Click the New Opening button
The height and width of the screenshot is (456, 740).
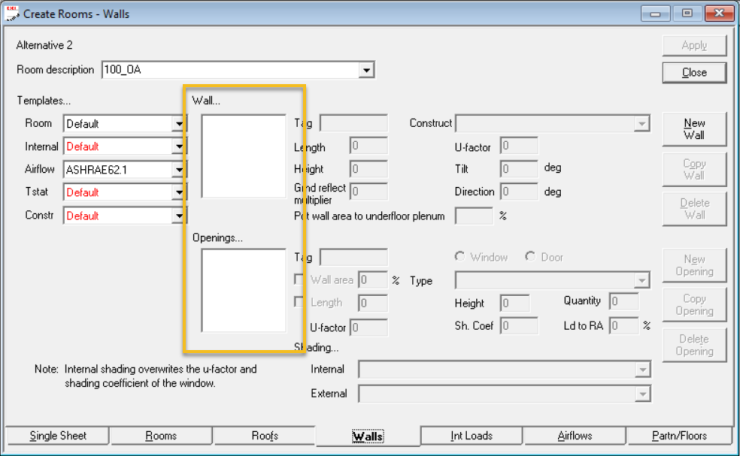694,265
